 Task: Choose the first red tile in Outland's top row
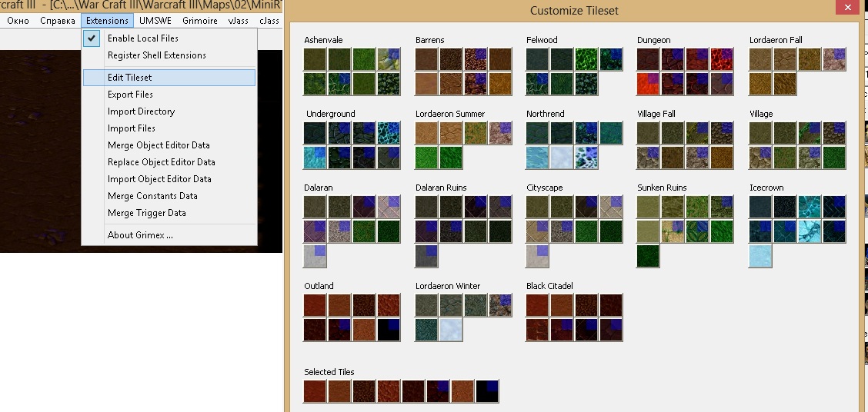(315, 305)
